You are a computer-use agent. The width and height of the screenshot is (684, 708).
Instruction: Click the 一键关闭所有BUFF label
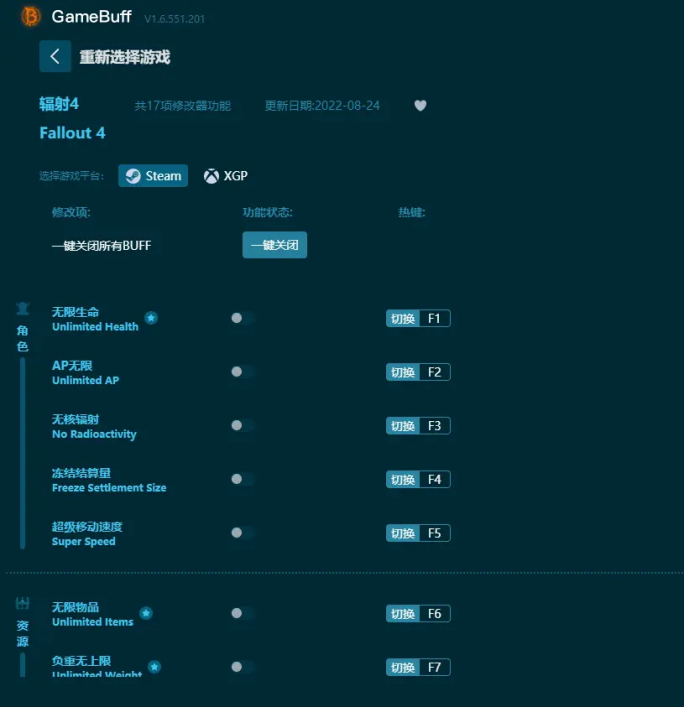click(x=102, y=246)
